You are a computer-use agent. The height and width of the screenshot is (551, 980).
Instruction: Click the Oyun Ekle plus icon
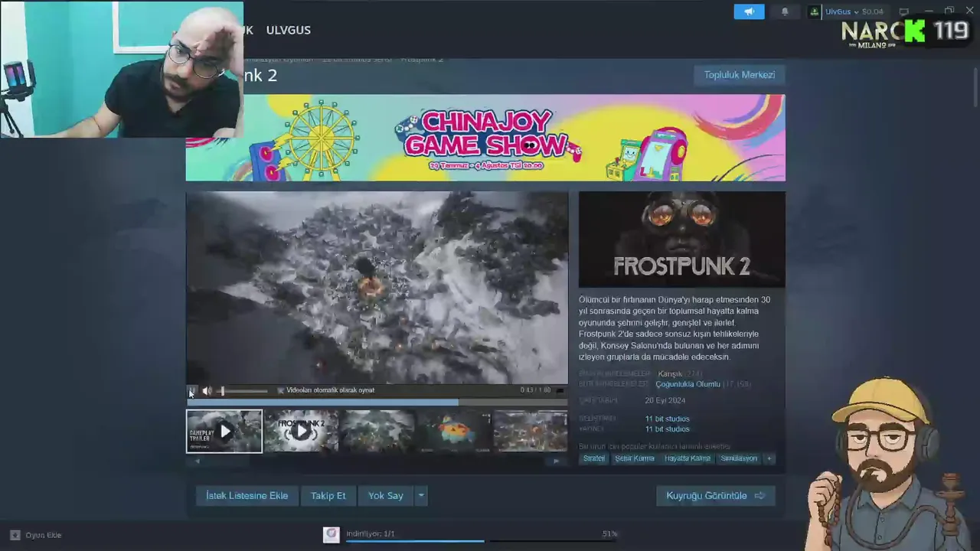tap(15, 535)
